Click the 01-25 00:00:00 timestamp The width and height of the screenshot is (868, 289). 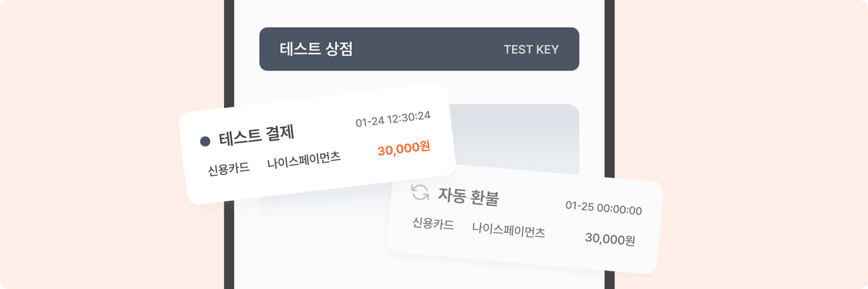[x=604, y=208]
